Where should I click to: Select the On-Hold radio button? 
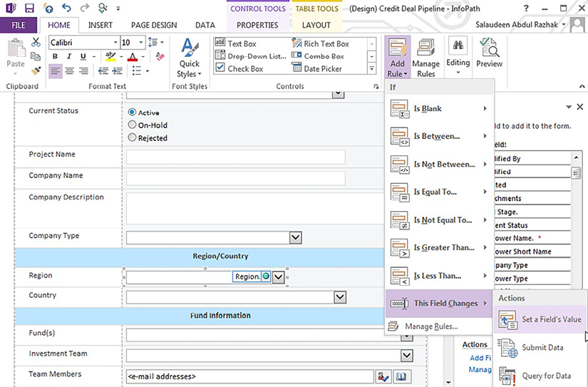pos(132,125)
